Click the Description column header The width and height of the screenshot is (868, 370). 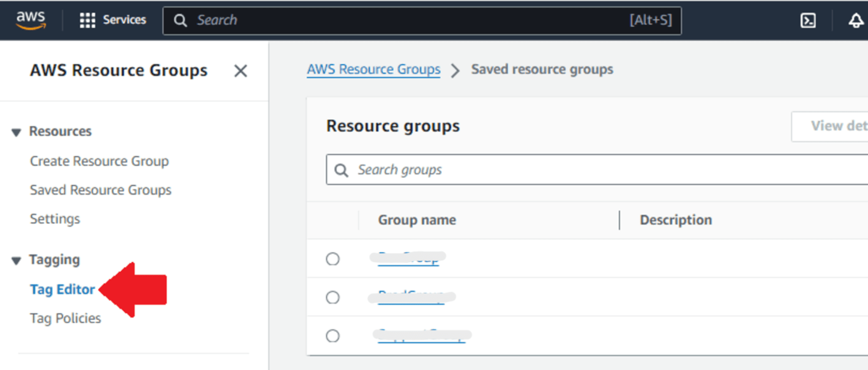pos(676,220)
